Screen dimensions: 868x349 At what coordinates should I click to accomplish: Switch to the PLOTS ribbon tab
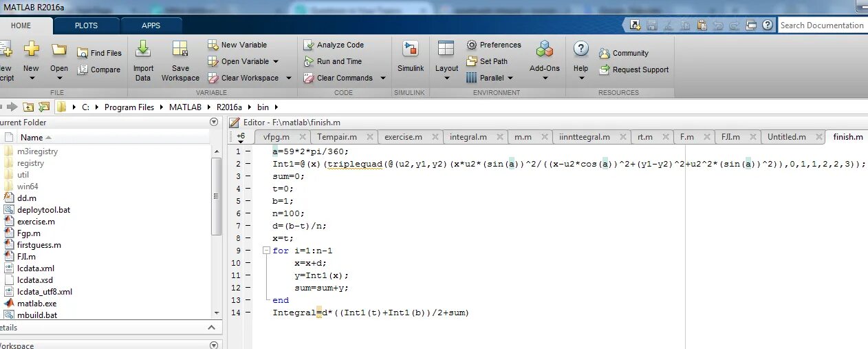click(86, 25)
